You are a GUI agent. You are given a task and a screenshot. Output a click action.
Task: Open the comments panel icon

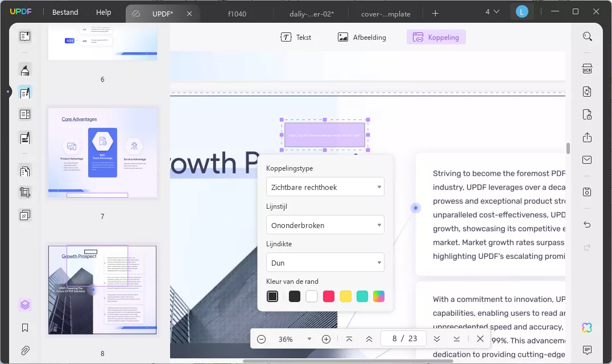coord(587,350)
